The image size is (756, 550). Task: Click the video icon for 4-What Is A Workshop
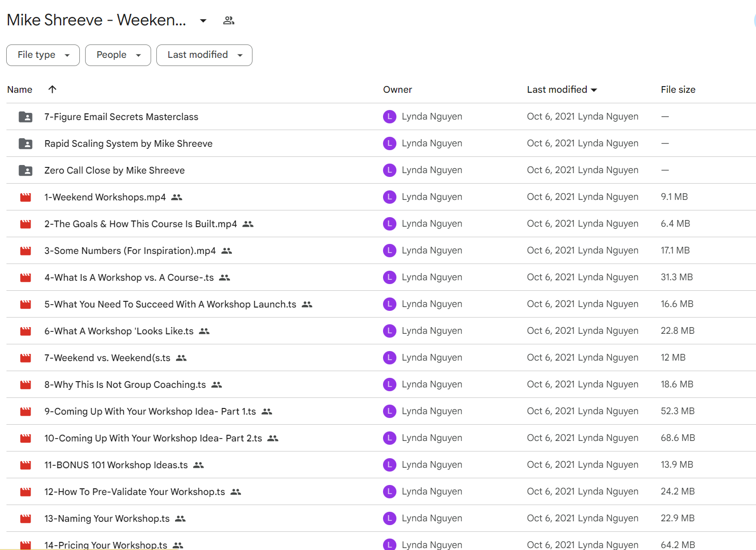point(25,277)
